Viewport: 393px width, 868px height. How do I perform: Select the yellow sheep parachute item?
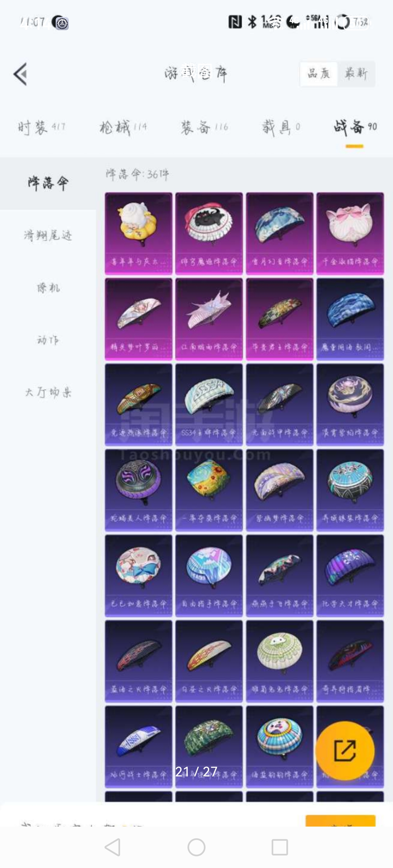pyautogui.click(x=138, y=233)
